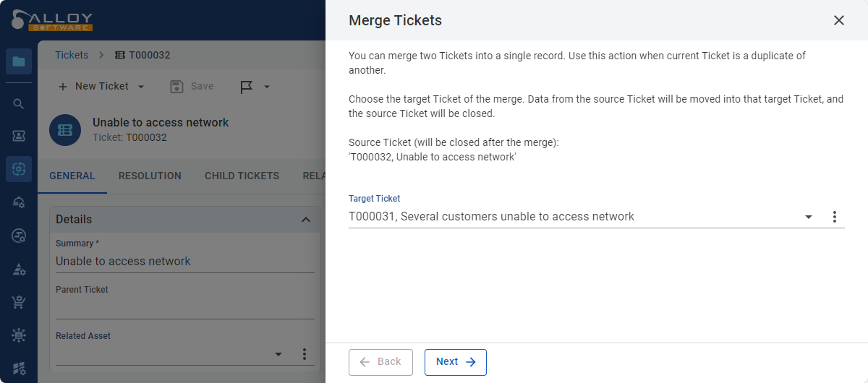Screen dimensions: 868x383
Task: Expand the Target Ticket dropdown arrow
Action: (809, 217)
